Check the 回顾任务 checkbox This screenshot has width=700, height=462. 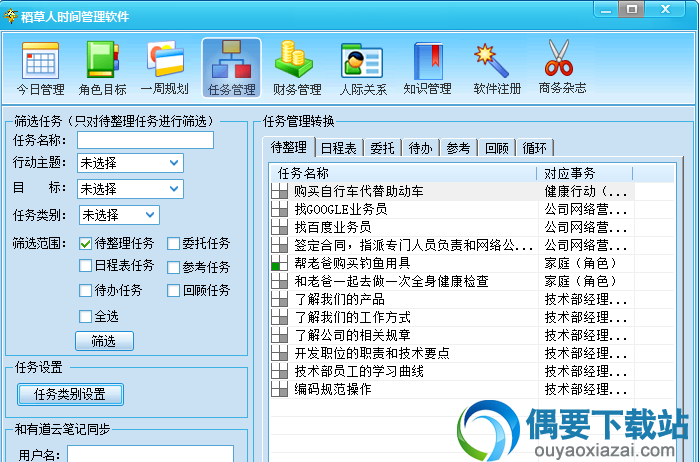(173, 291)
